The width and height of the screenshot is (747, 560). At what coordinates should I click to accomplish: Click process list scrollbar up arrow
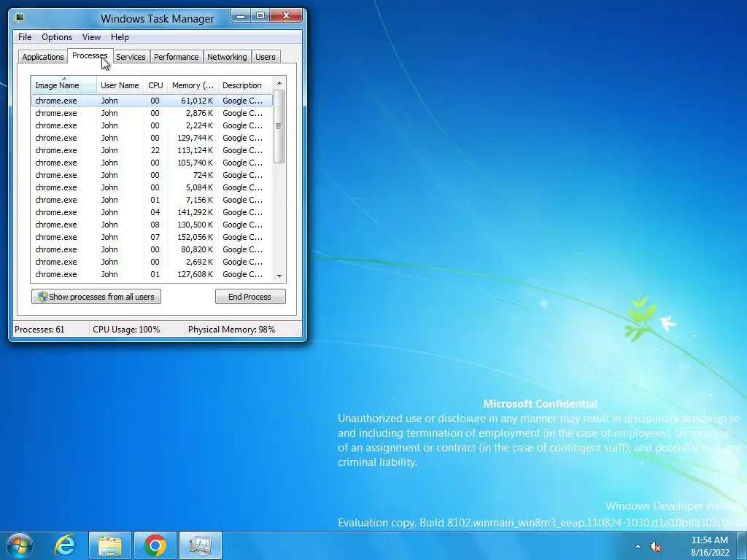(279, 83)
